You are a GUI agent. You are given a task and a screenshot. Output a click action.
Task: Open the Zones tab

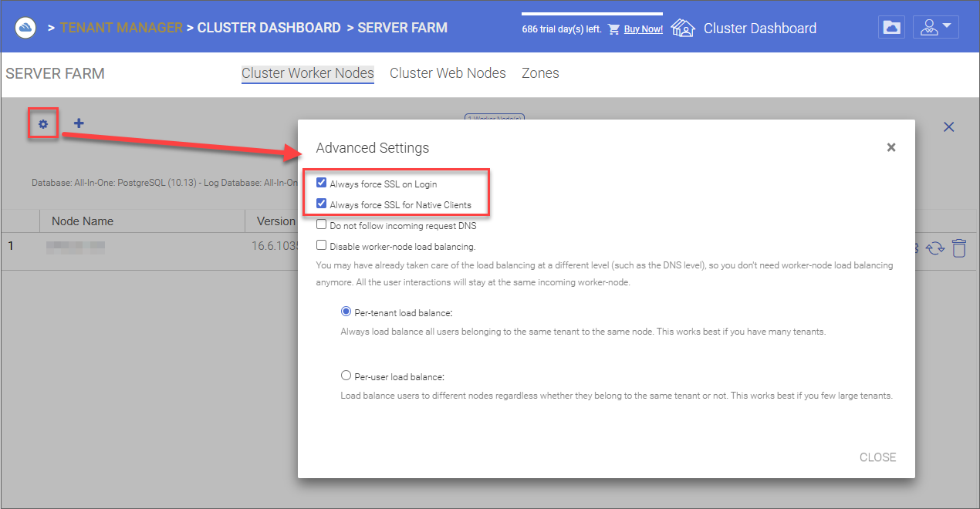pyautogui.click(x=540, y=73)
